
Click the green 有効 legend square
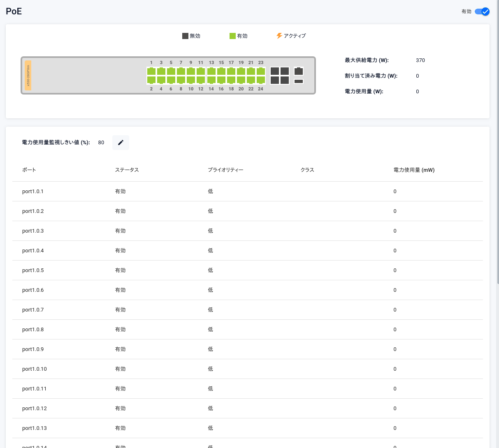[232, 36]
